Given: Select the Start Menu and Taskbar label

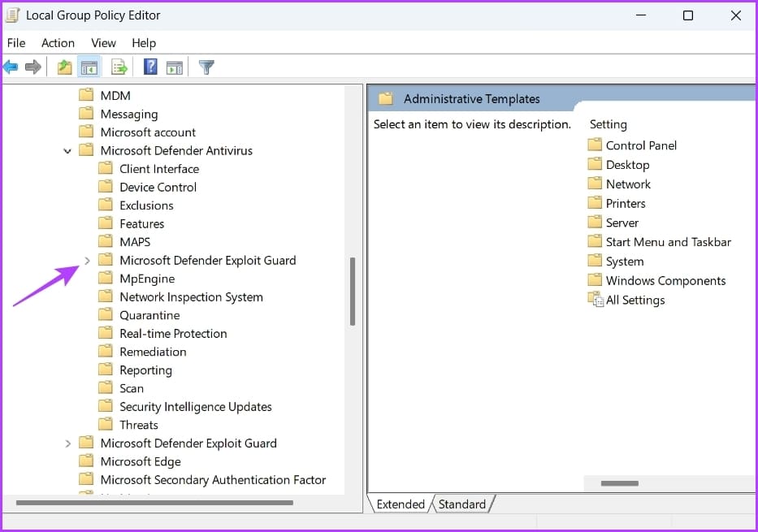Looking at the screenshot, I should 668,241.
